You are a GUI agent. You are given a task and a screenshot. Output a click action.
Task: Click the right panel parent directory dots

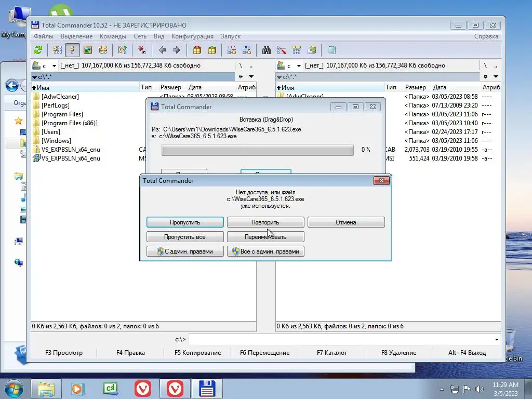[496, 65]
